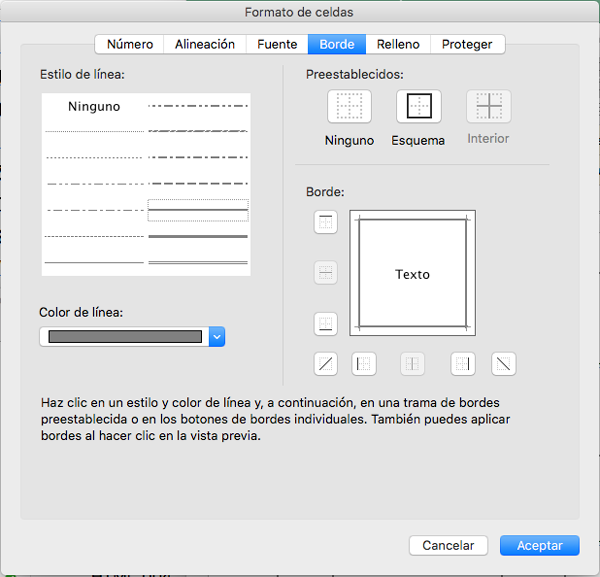The height and width of the screenshot is (577, 600).
Task: Toggle the inside vertical border button
Action: 412,364
